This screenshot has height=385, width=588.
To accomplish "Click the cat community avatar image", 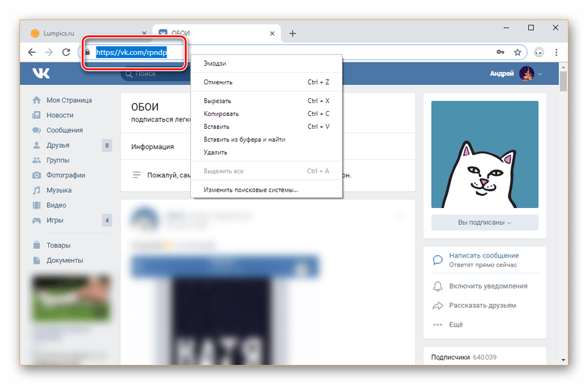I will pos(484,154).
